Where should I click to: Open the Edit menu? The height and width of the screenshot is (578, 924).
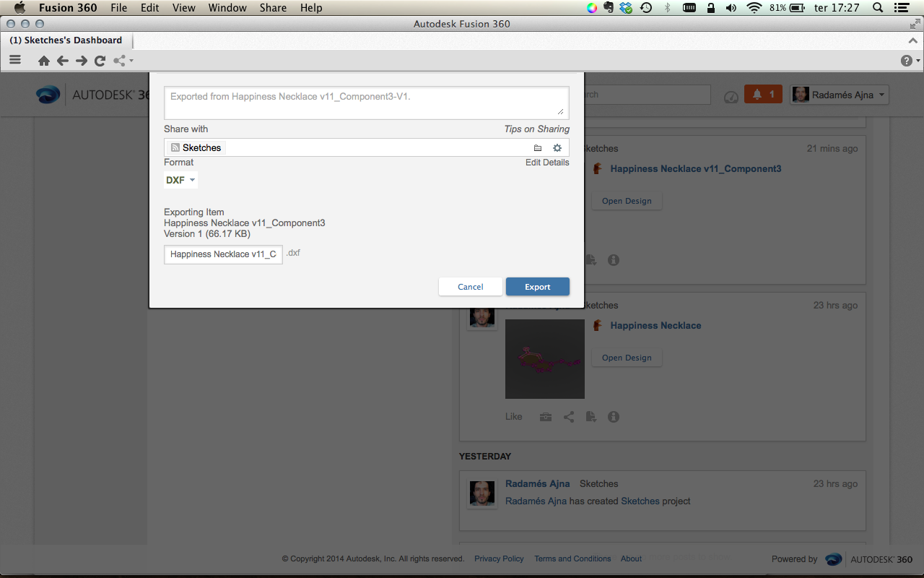(150, 8)
